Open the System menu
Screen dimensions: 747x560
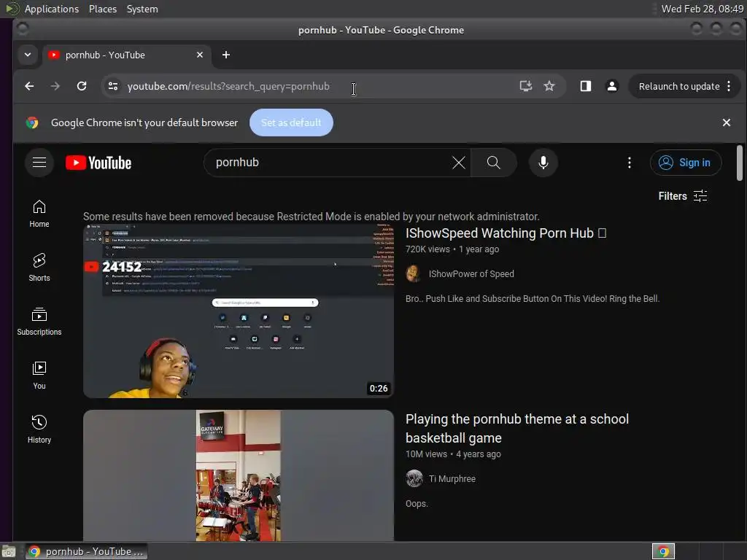142,9
